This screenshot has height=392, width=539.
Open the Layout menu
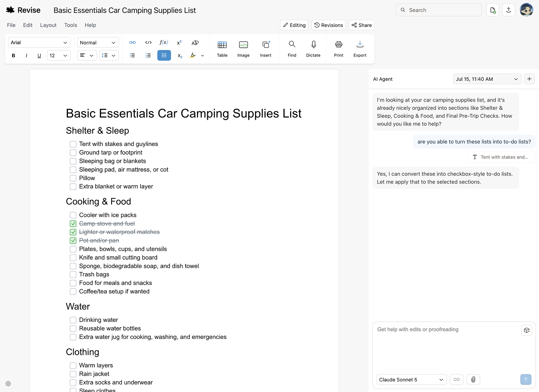48,25
